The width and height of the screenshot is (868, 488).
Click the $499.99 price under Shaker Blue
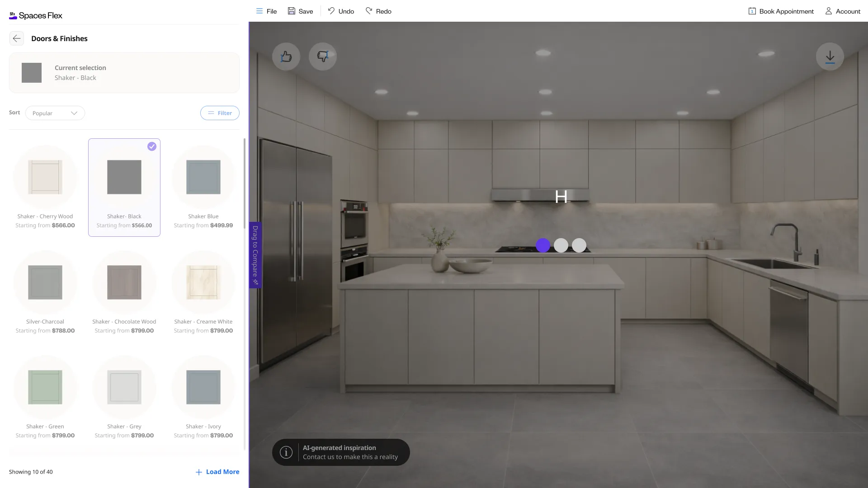pos(222,225)
